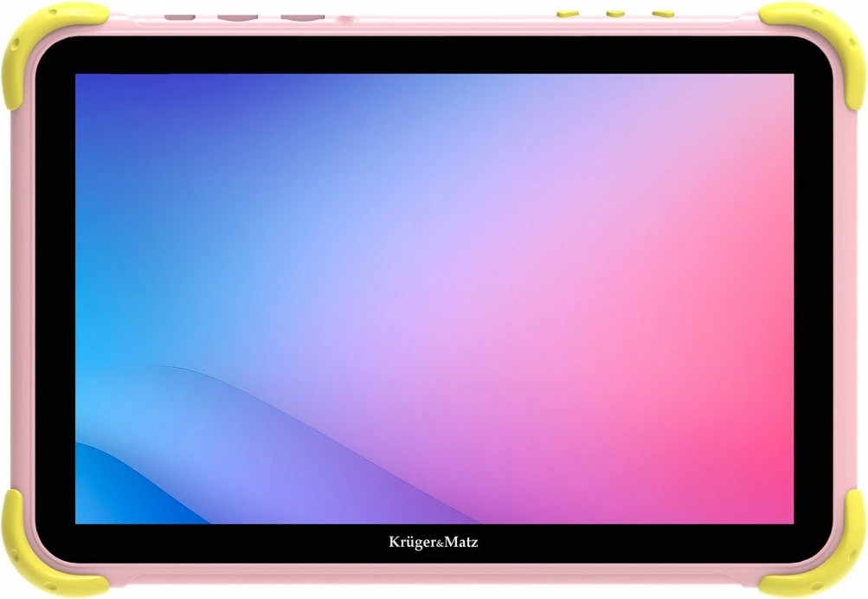Click the middle yellow button on top
This screenshot has height=599, width=868.
[x=614, y=12]
